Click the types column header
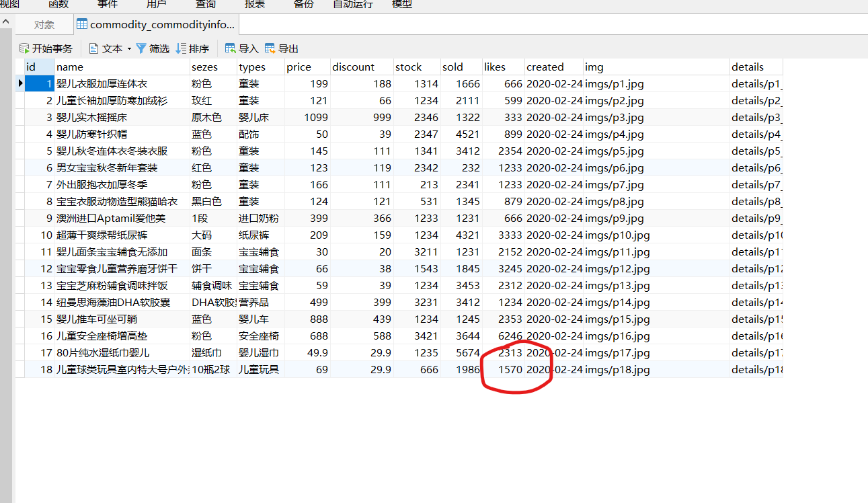 point(261,67)
